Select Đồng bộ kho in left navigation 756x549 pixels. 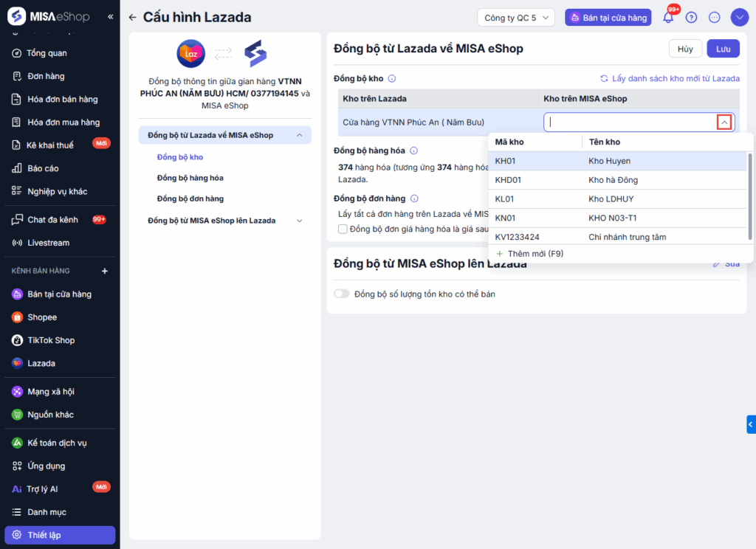180,157
